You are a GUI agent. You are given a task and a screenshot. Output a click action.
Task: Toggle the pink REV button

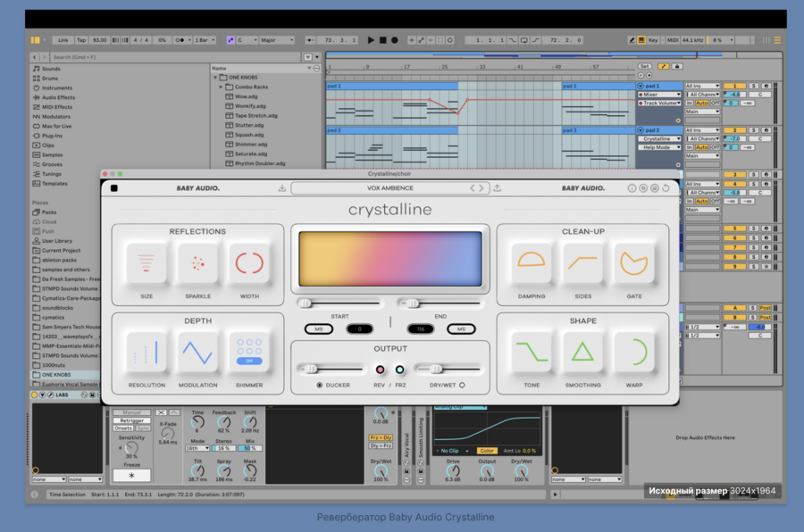click(x=381, y=369)
